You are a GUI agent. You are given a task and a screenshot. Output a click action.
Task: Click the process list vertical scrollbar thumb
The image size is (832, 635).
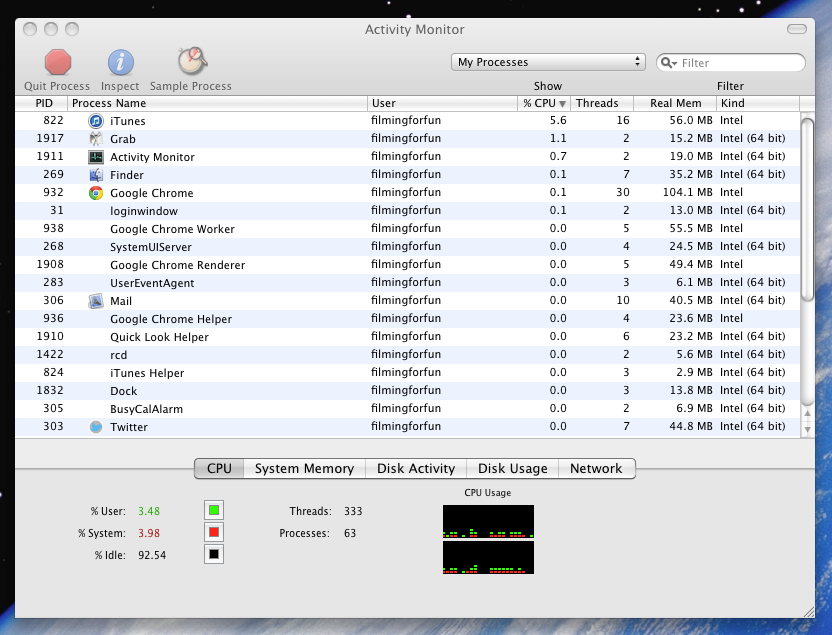(x=807, y=210)
